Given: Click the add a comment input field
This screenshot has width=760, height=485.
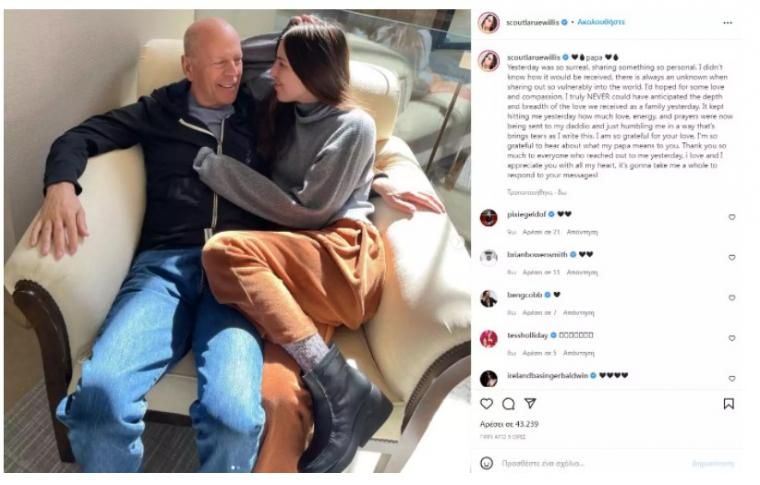Looking at the screenshot, I should click(591, 463).
